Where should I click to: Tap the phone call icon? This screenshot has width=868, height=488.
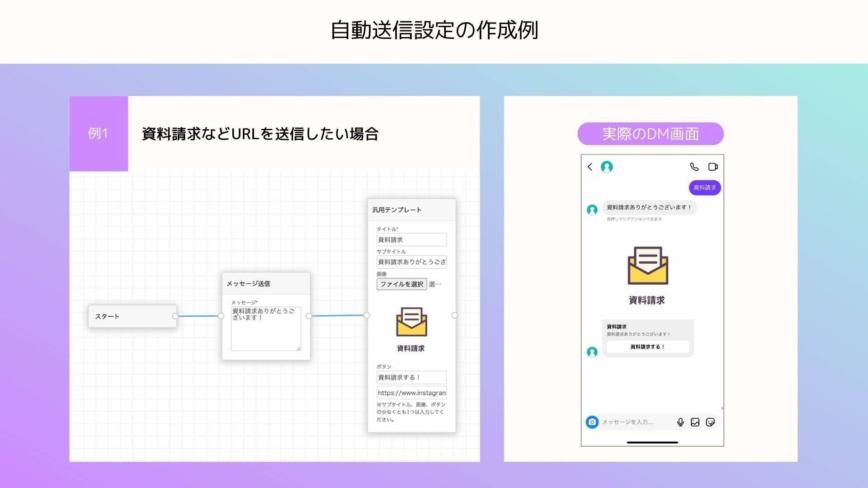pyautogui.click(x=694, y=167)
